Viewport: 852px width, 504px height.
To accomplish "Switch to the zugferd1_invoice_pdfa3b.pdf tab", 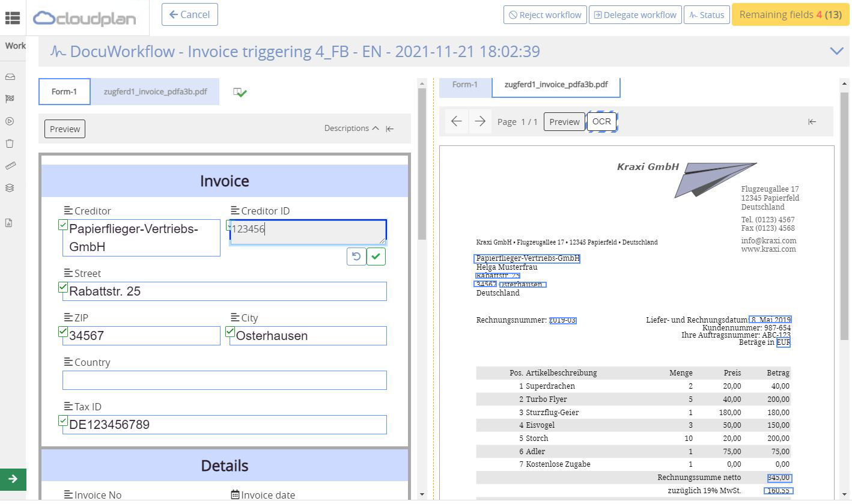I will [x=155, y=91].
